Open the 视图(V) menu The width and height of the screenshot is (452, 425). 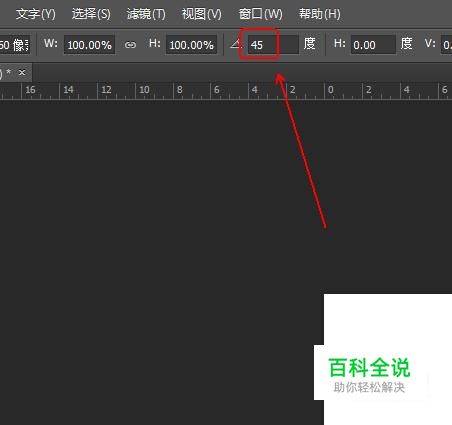(201, 14)
